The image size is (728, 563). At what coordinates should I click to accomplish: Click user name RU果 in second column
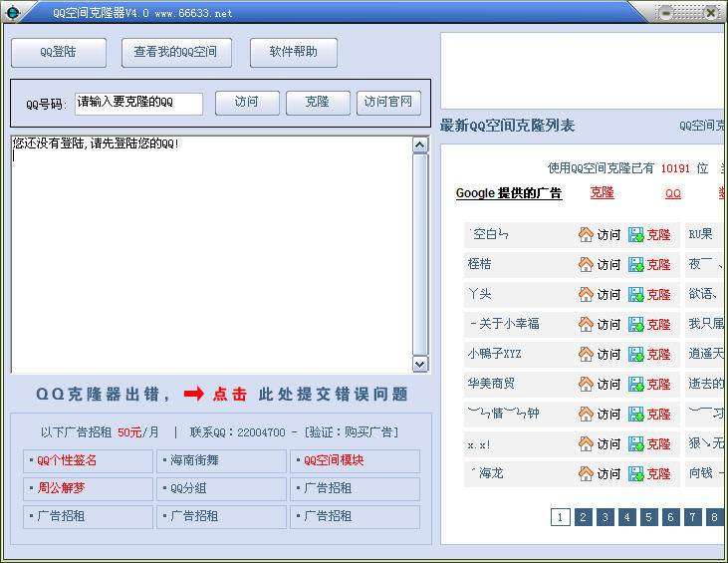click(x=700, y=234)
